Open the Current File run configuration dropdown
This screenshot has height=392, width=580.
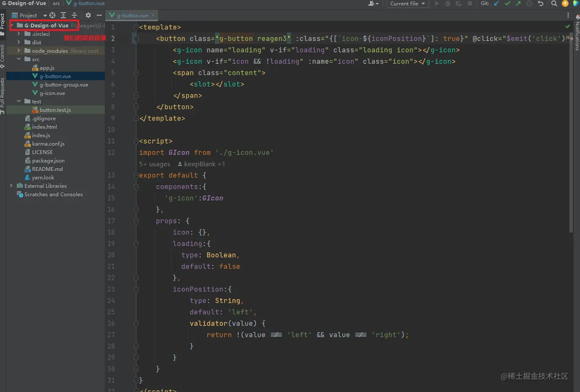[x=407, y=4]
